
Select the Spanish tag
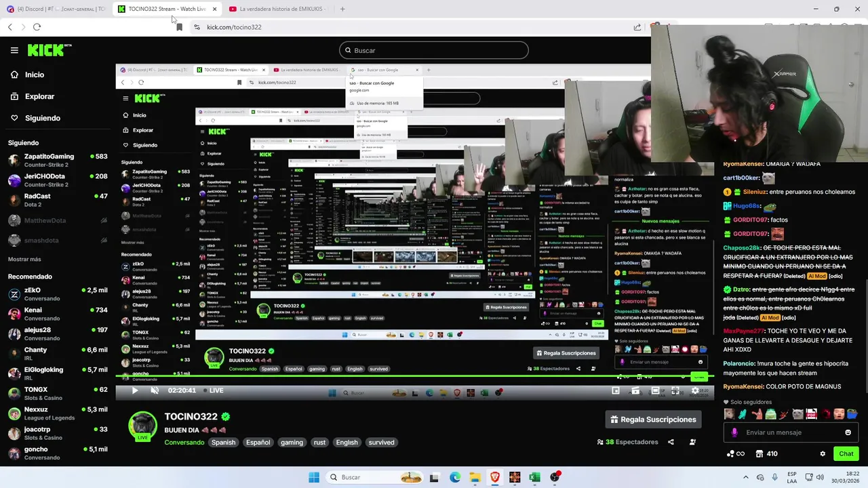[x=223, y=443]
